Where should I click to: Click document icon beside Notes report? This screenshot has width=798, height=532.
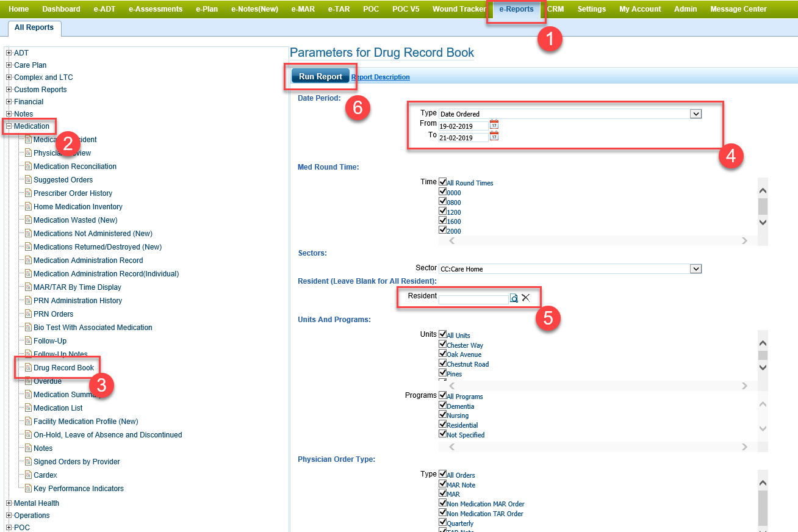point(28,448)
